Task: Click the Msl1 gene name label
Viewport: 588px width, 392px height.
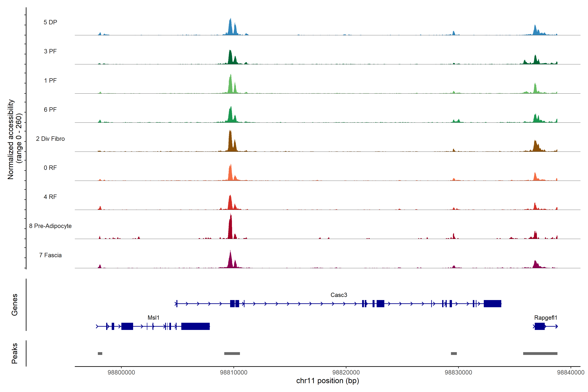Action: click(x=153, y=318)
